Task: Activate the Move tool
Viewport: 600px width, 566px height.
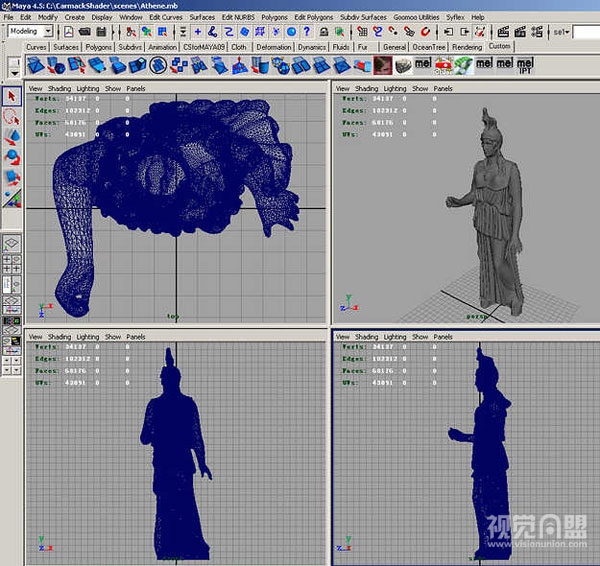Action: (12, 136)
